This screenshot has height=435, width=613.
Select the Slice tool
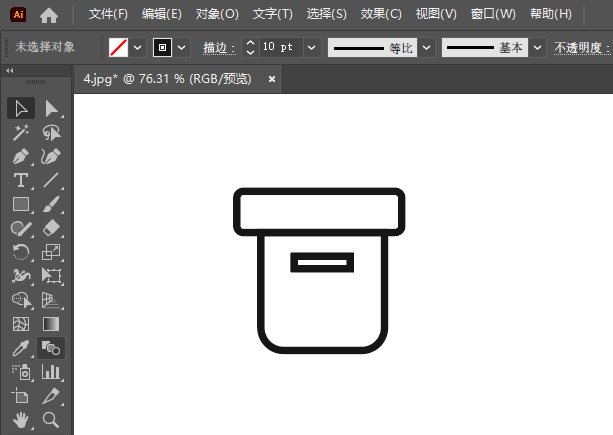click(51, 396)
